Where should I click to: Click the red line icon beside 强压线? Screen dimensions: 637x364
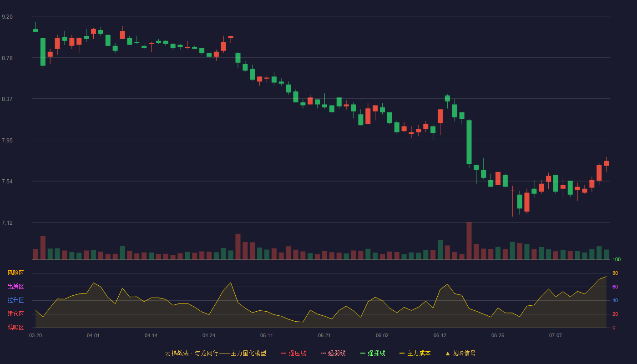(283, 353)
